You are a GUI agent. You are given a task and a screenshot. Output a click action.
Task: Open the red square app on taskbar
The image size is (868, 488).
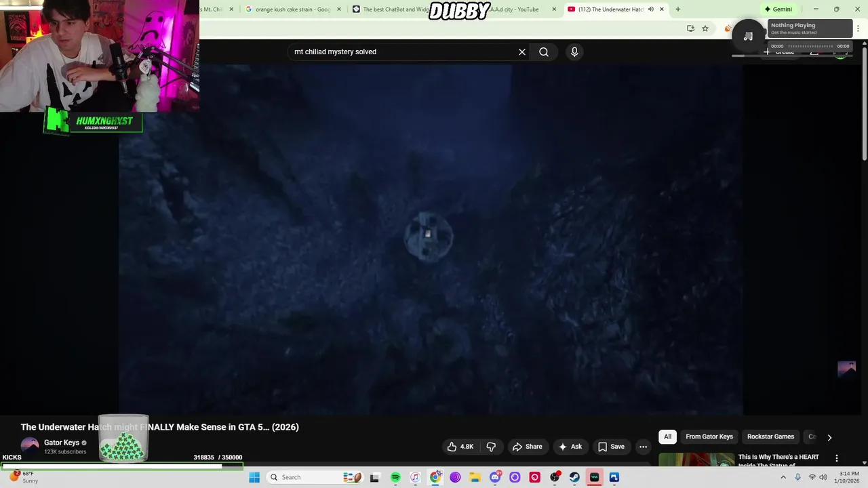pos(535,477)
